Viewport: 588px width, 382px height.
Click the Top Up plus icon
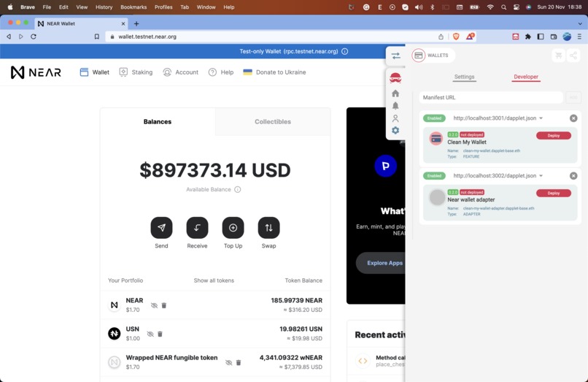(233, 228)
